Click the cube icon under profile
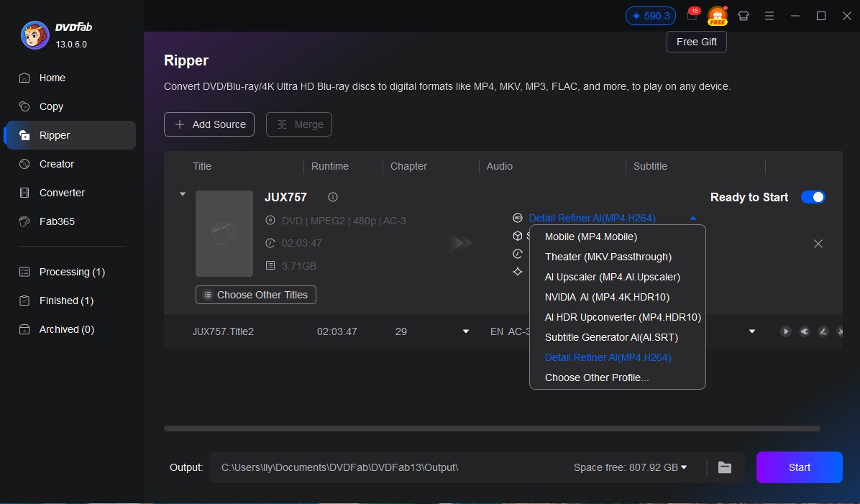The width and height of the screenshot is (860, 504). click(517, 236)
